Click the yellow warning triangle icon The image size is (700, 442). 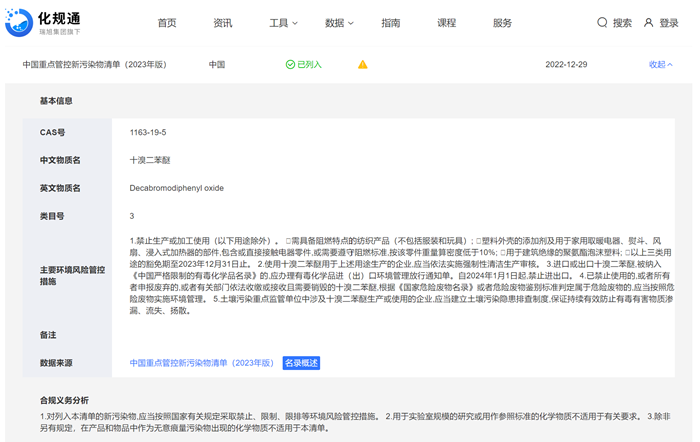point(363,65)
